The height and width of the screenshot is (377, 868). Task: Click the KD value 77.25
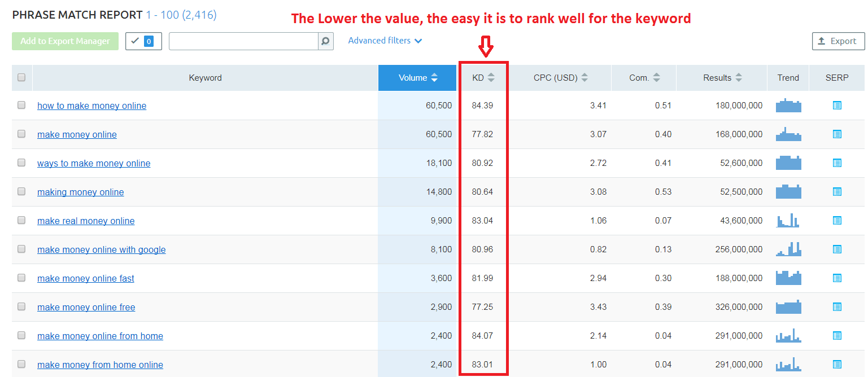tap(482, 307)
